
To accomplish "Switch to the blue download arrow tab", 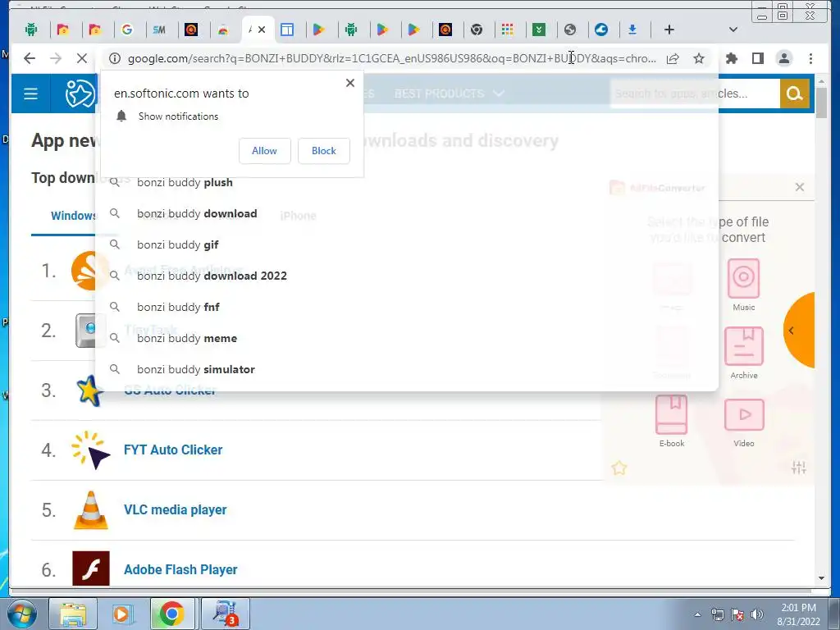I will [x=632, y=30].
